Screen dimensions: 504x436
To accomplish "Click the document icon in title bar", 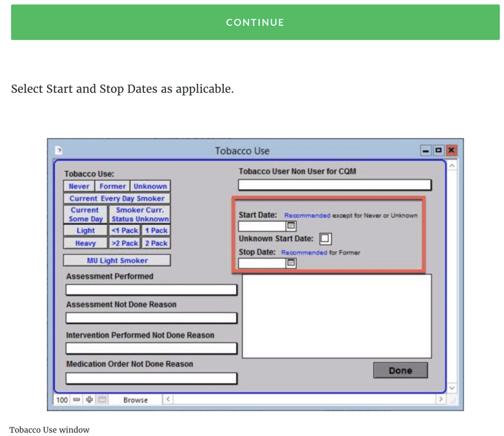I will pos(58,151).
